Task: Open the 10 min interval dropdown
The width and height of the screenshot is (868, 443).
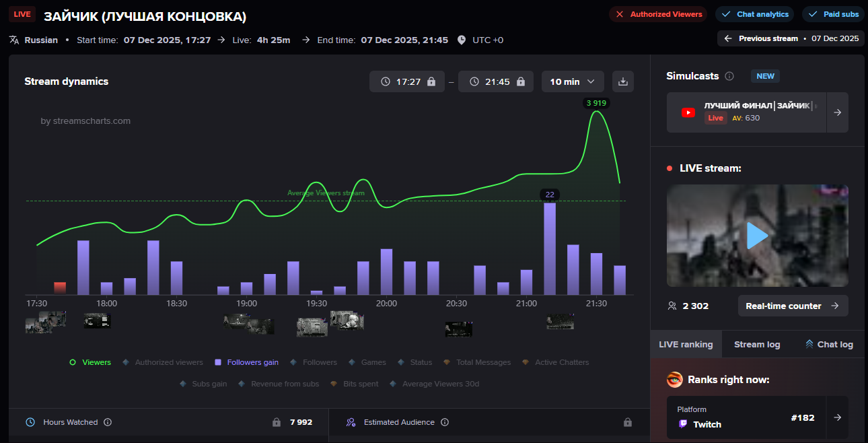Action: coord(573,81)
